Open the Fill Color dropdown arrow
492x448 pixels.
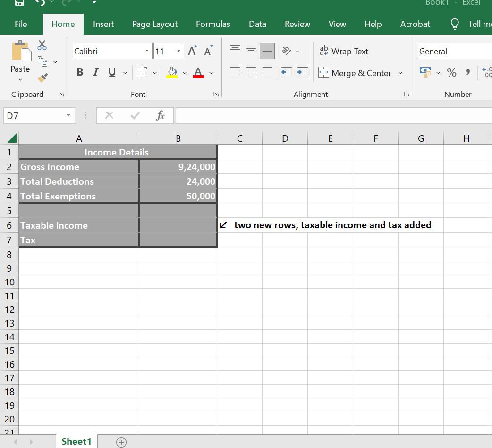(x=184, y=72)
